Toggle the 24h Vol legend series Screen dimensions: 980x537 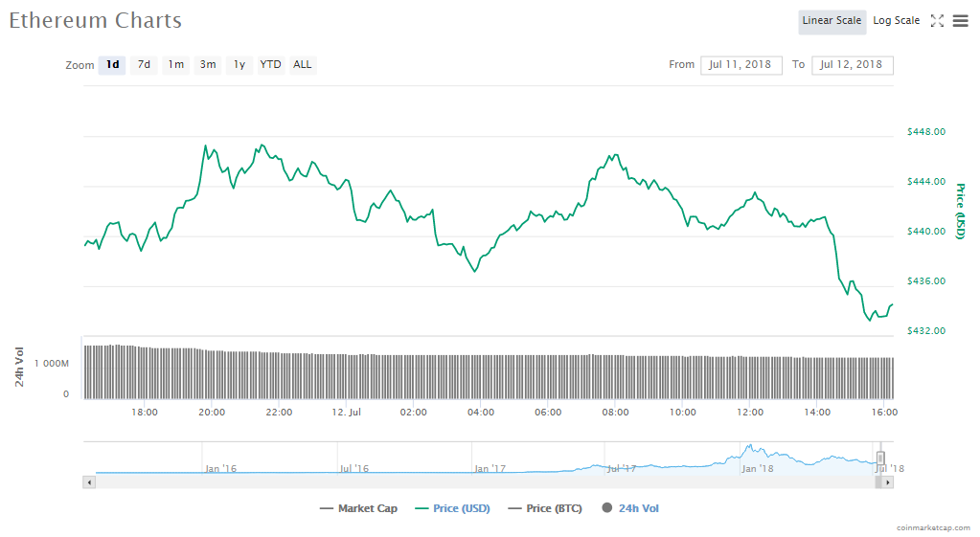click(x=630, y=508)
